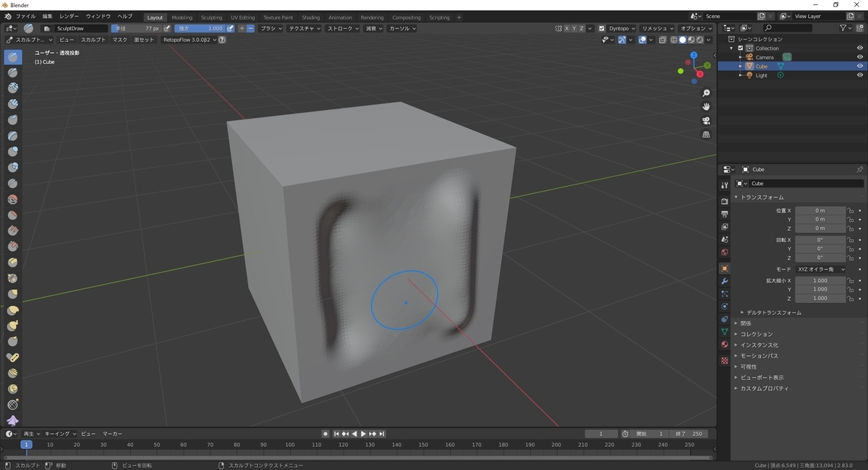This screenshot has height=470, width=868.
Task: Click the RetopoFlow help question-mark icon
Action: [222, 40]
